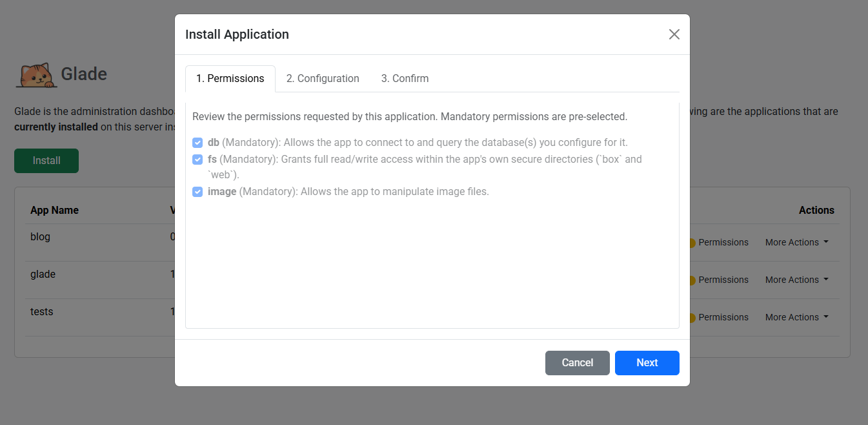This screenshot has height=425, width=868.
Task: Open the 1. Permissions tab
Action: point(230,79)
